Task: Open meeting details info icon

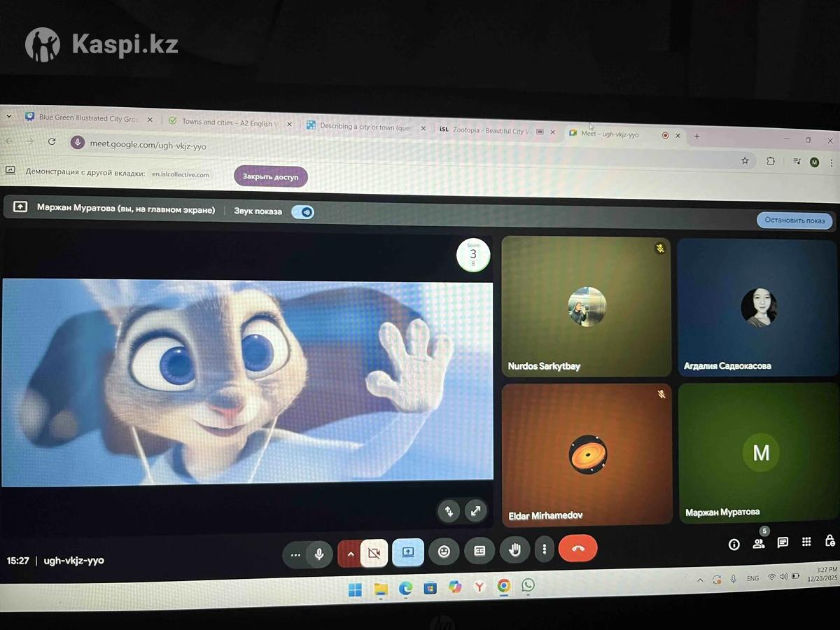Action: pyautogui.click(x=734, y=544)
